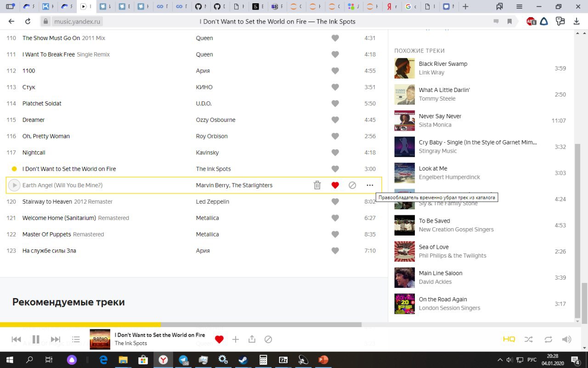The width and height of the screenshot is (588, 368).
Task: Select similar track On the Road Again
Action: point(443,299)
